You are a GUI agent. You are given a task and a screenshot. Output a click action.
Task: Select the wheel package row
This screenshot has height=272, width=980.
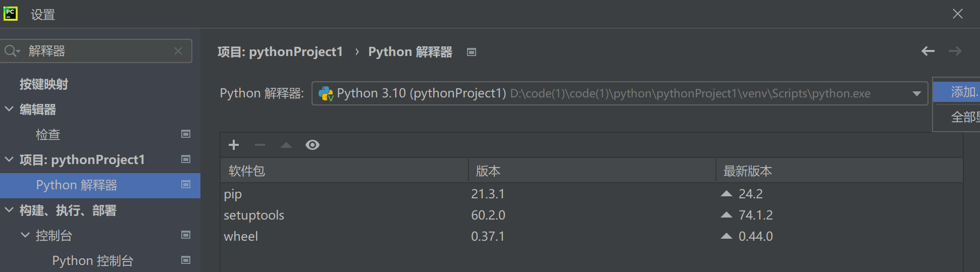tap(592, 236)
